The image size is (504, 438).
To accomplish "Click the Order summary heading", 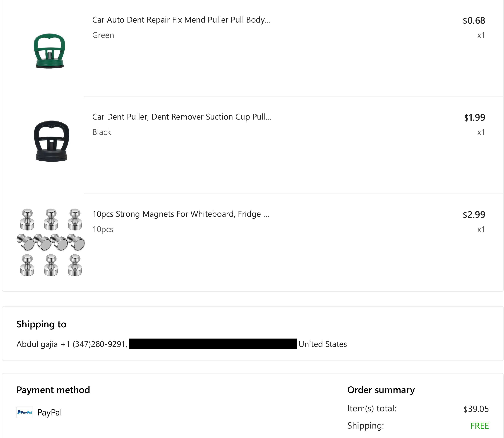I will click(381, 390).
